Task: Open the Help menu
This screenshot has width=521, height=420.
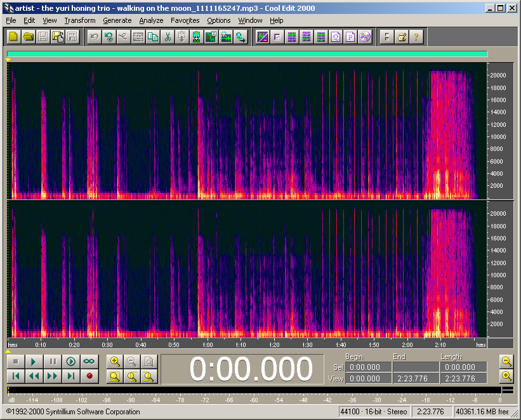Action: (277, 20)
